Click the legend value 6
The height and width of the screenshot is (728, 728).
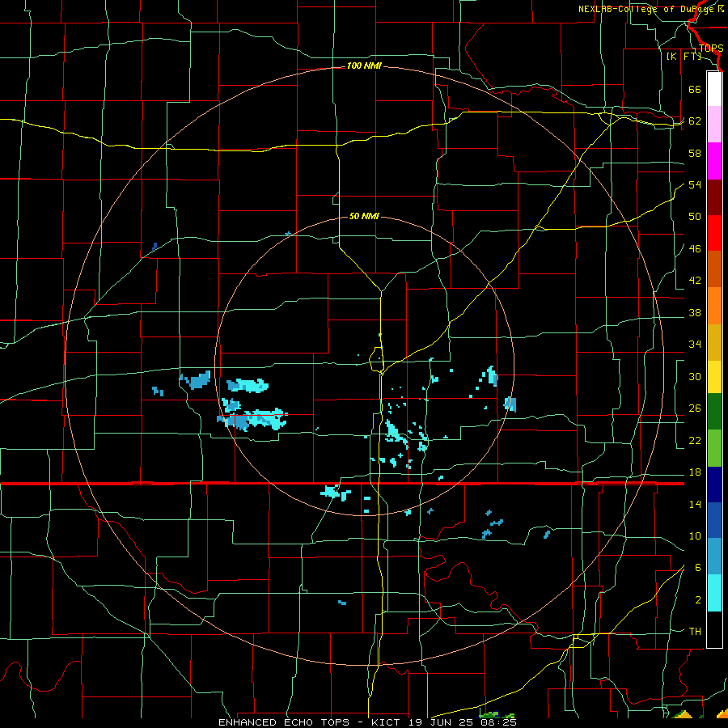pyautogui.click(x=697, y=568)
